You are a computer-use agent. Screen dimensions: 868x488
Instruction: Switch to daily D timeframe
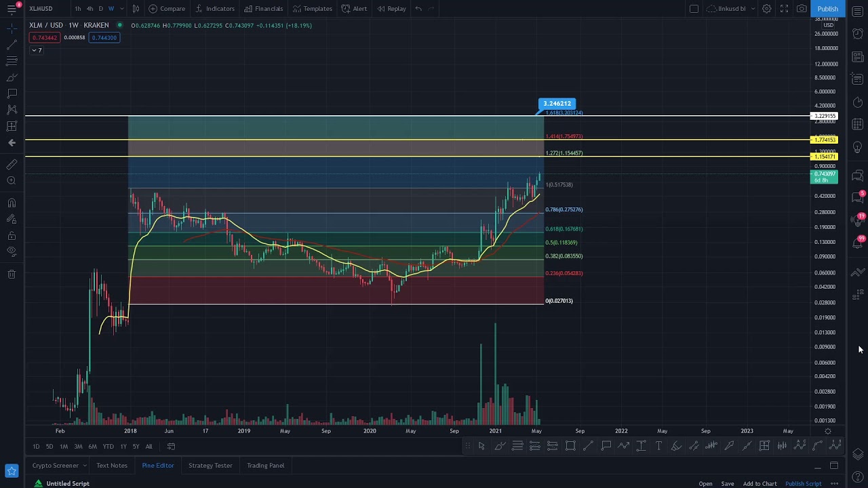pos(100,9)
